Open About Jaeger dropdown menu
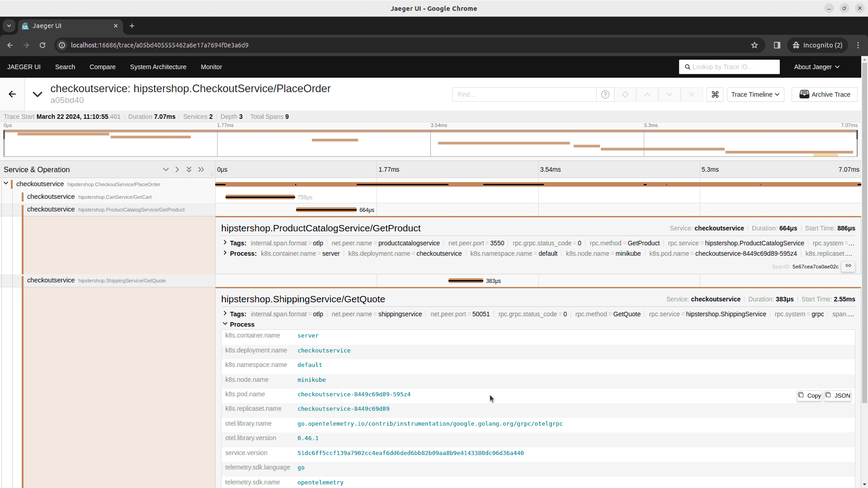Viewport: 868px width, 488px height. click(x=816, y=67)
